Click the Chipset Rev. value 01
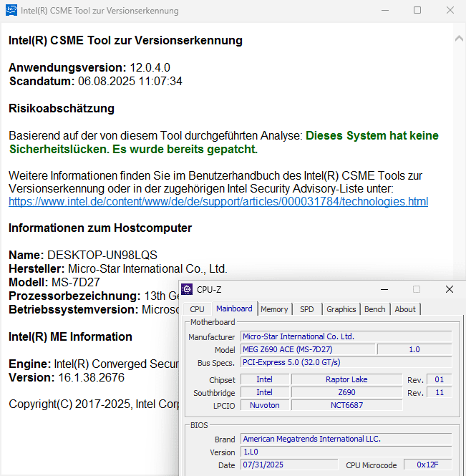 click(440, 379)
